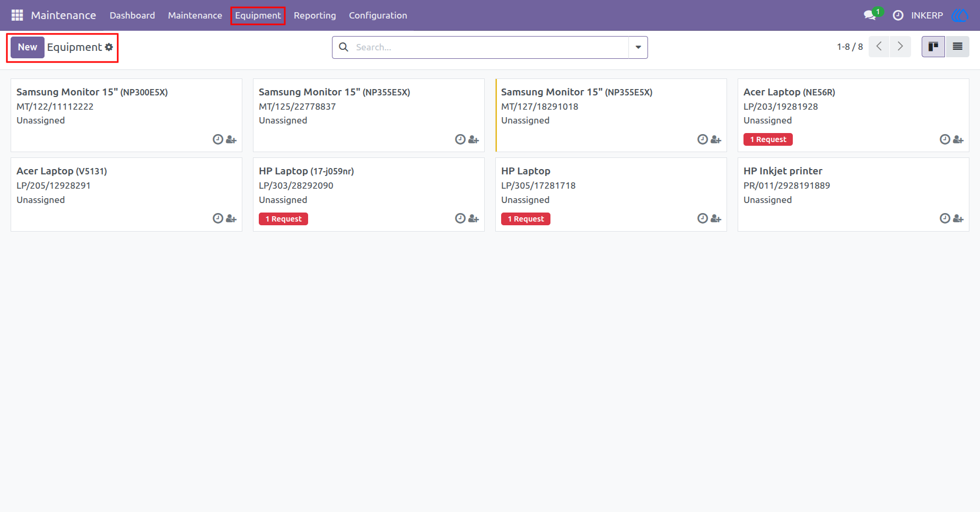
Task: Open the Dashboard menu
Action: [132, 15]
